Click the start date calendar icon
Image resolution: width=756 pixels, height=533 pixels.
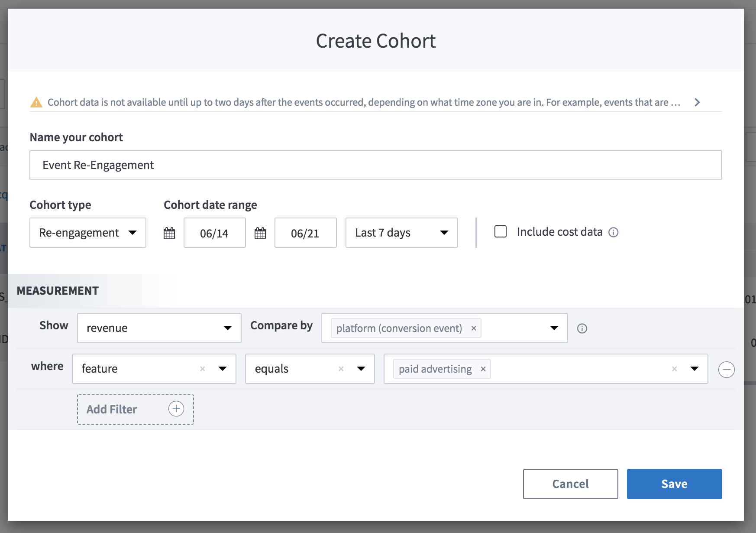169,233
